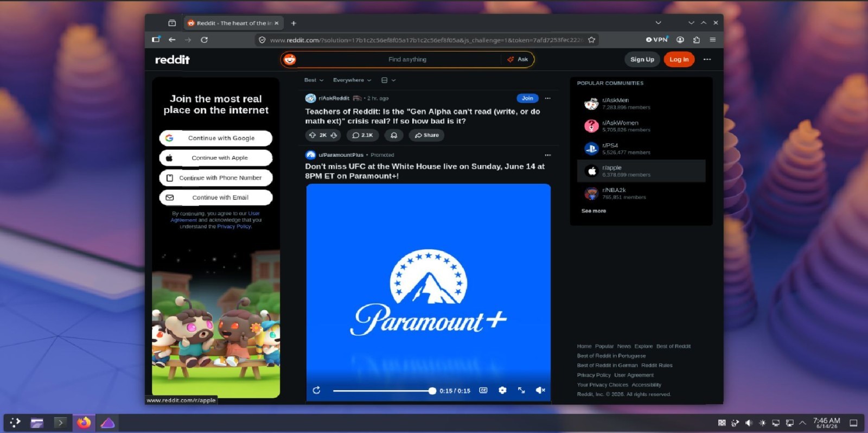868x433 pixels.
Task: Continue with Email
Action: click(216, 198)
